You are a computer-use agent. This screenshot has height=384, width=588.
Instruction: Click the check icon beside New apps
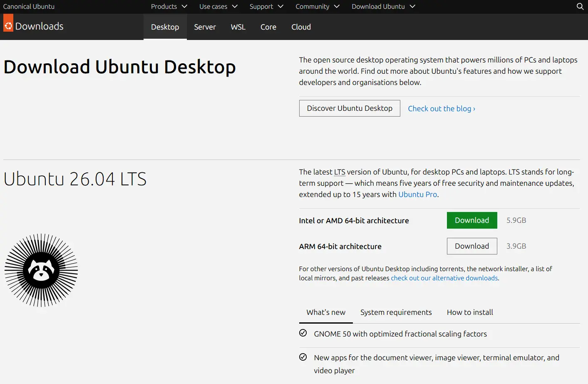pos(303,357)
